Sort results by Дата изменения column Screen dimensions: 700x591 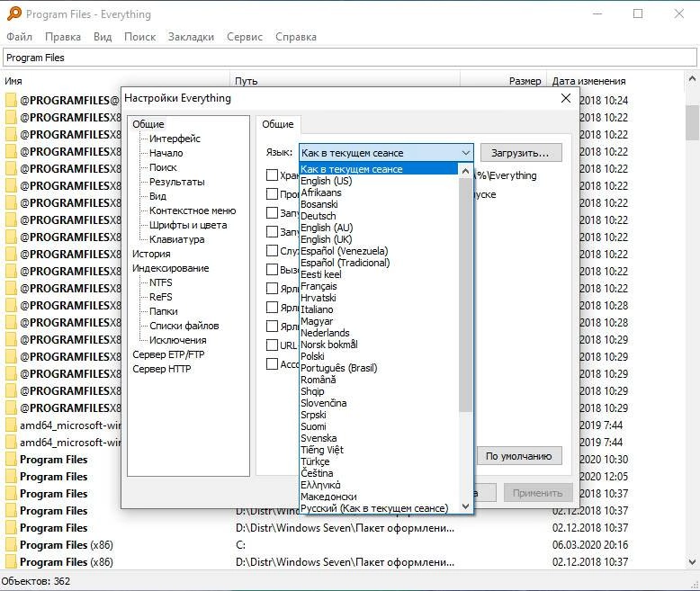(588, 81)
